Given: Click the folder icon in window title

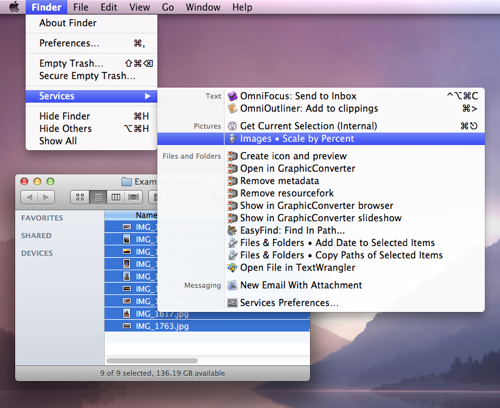Looking at the screenshot, I should click(126, 182).
